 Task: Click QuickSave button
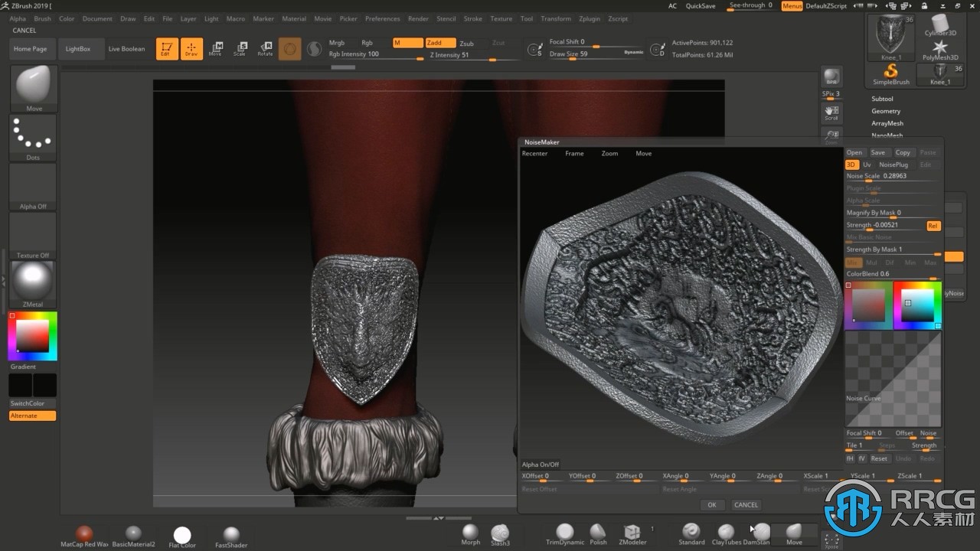pyautogui.click(x=701, y=6)
